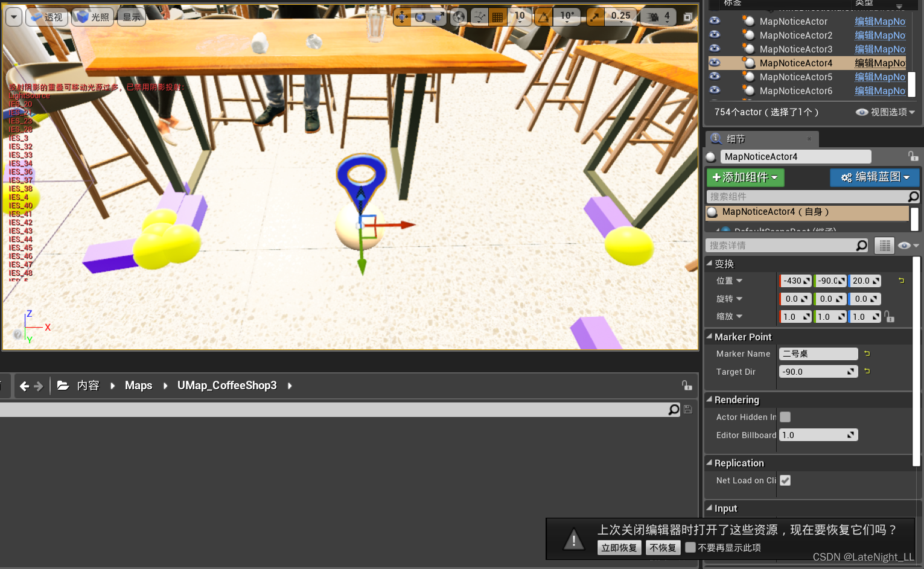
Task: Uncheck Net Load on Client checkbox
Action: pos(785,480)
